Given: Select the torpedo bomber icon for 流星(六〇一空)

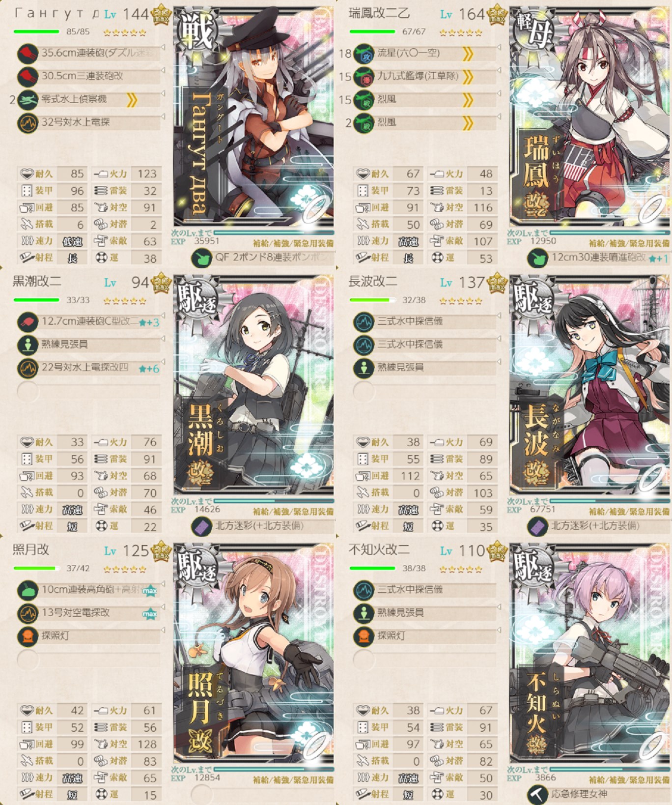Looking at the screenshot, I should coord(364,53).
